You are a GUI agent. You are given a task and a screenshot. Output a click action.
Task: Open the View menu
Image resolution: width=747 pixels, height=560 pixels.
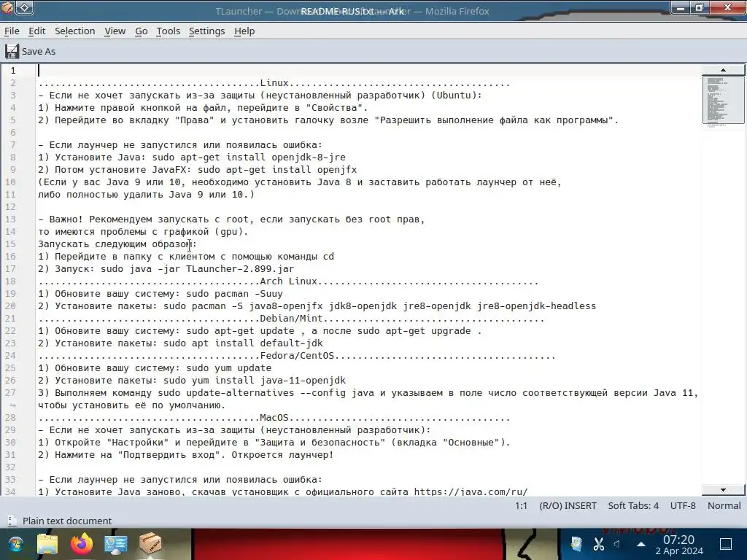coord(115,31)
